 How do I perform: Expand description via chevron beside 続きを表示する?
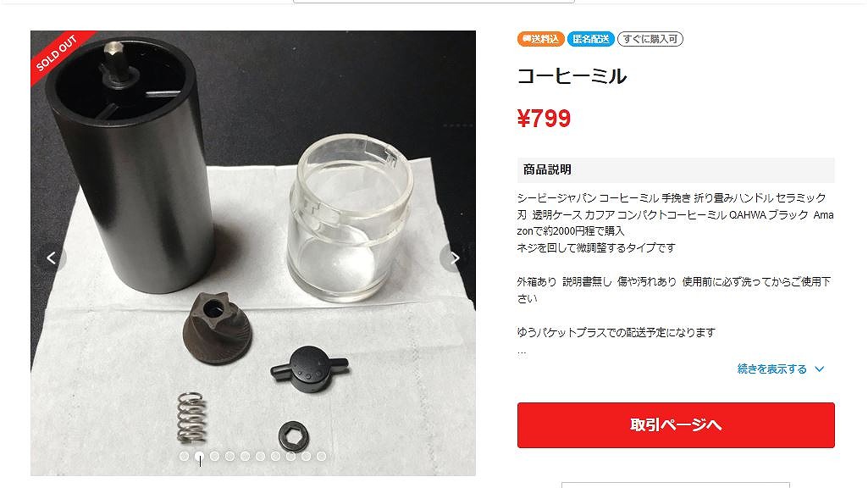coord(820,369)
